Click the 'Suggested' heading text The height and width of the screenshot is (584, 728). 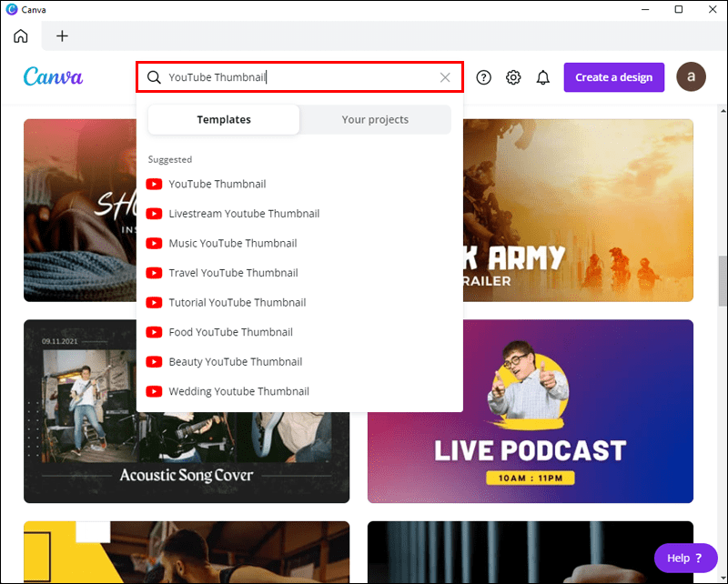click(x=170, y=159)
